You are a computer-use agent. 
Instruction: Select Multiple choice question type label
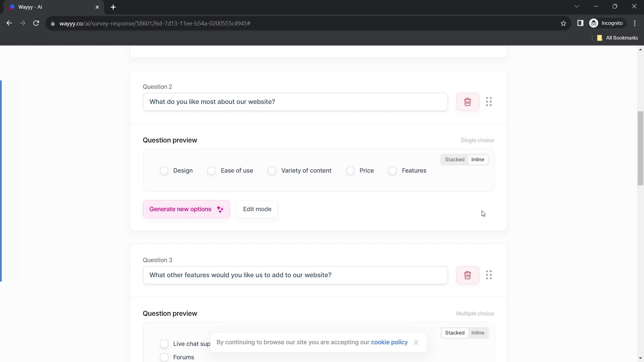(x=475, y=313)
